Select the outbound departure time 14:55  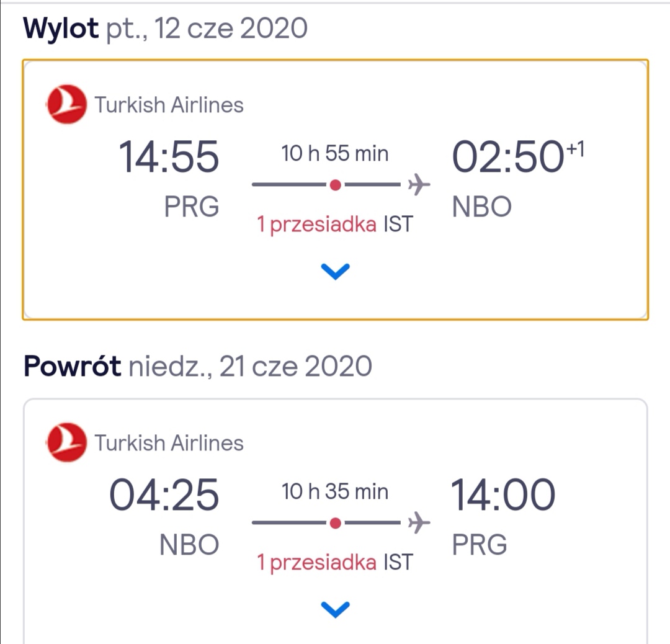169,157
